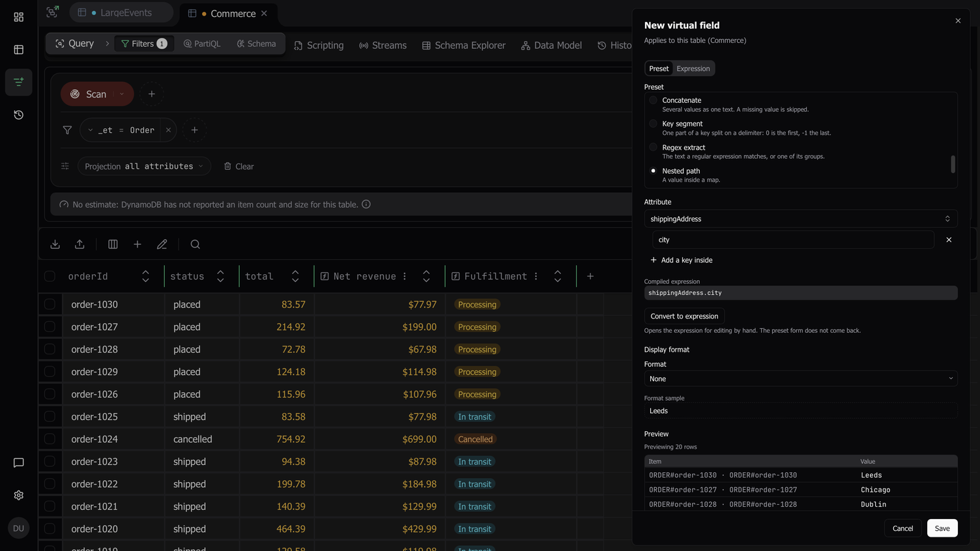Select the Concatenate preset radio button
The image size is (980, 551).
[x=653, y=100]
